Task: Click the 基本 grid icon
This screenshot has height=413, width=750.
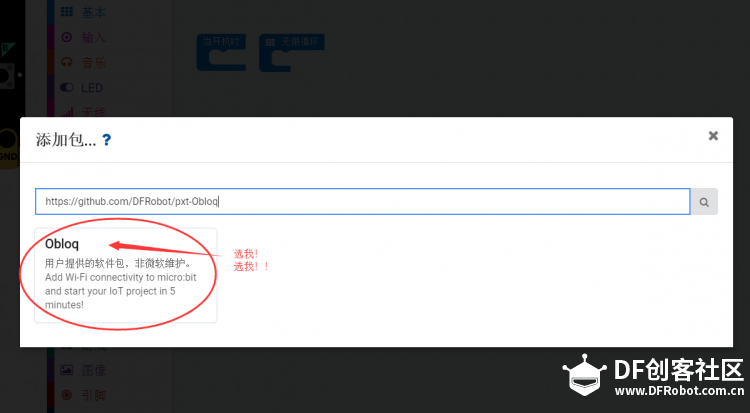Action: coord(66,12)
